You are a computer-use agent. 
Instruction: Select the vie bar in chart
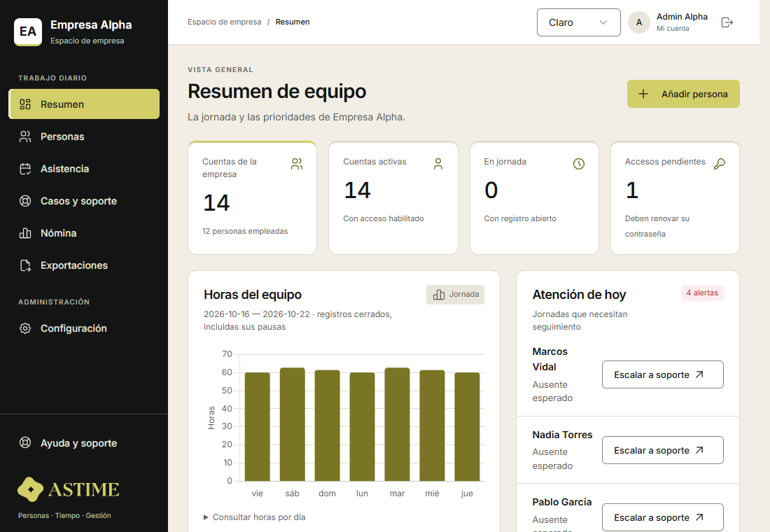pyautogui.click(x=258, y=426)
